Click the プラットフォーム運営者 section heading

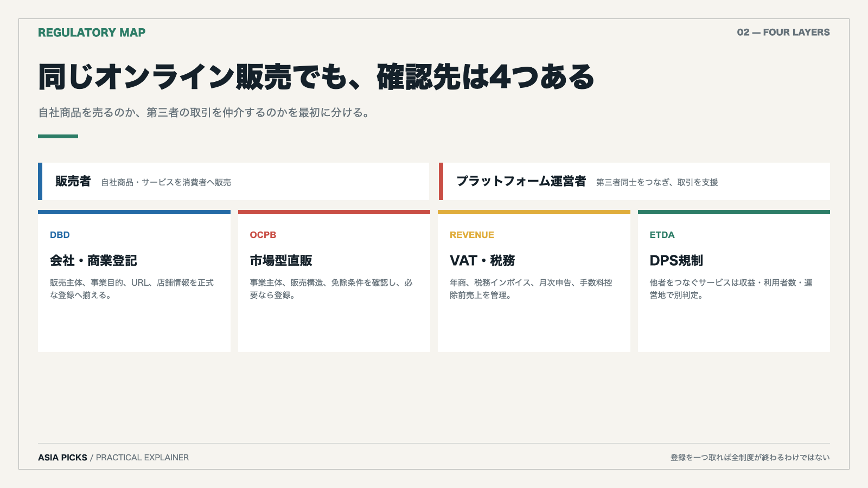pos(521,181)
